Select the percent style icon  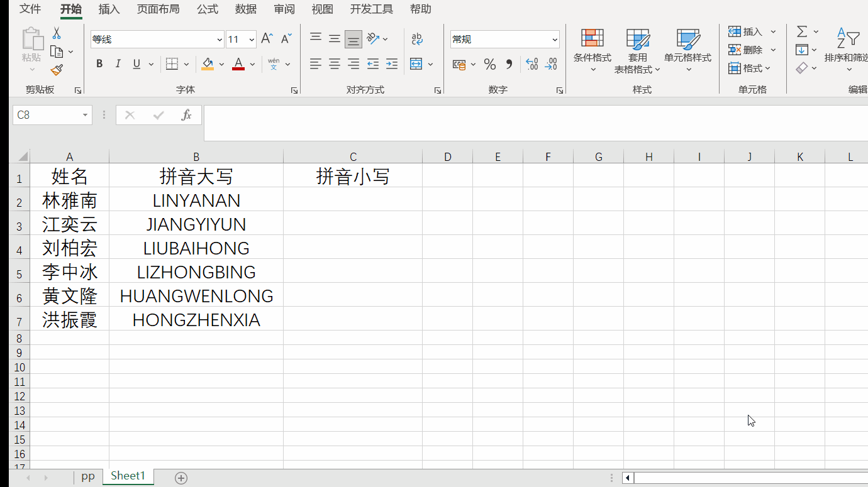[x=490, y=63]
